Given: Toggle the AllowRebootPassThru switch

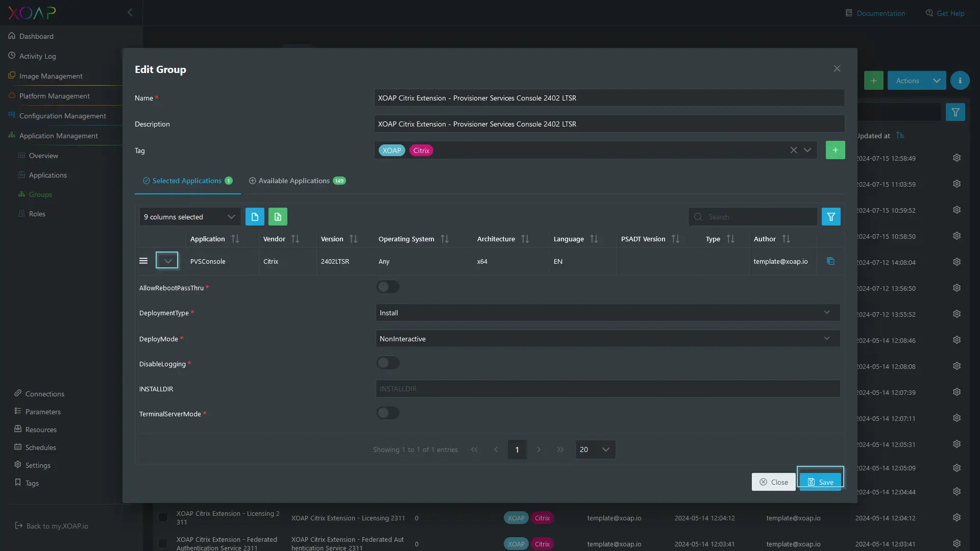Looking at the screenshot, I should coord(388,287).
